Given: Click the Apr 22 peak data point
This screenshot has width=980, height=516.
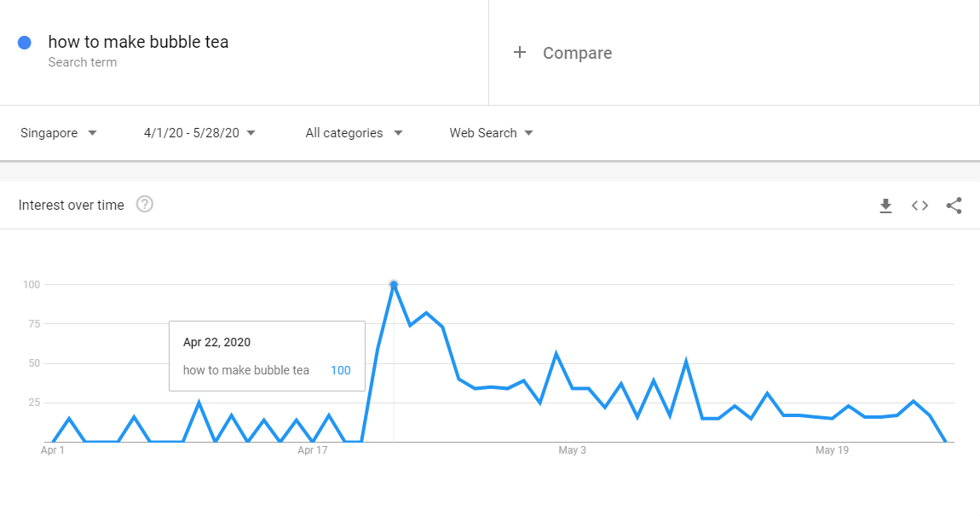Looking at the screenshot, I should click(394, 284).
